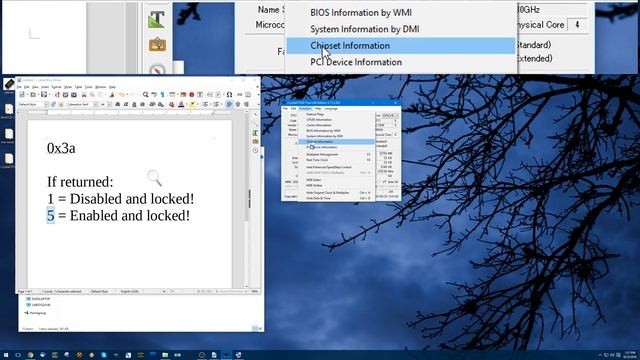This screenshot has height=360, width=640.
Task: Open the Gallery deck in Writer sidebar
Action: (x=256, y=141)
